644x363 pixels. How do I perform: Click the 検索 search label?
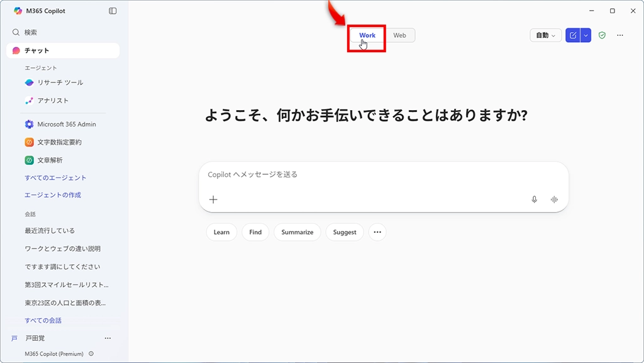point(30,33)
